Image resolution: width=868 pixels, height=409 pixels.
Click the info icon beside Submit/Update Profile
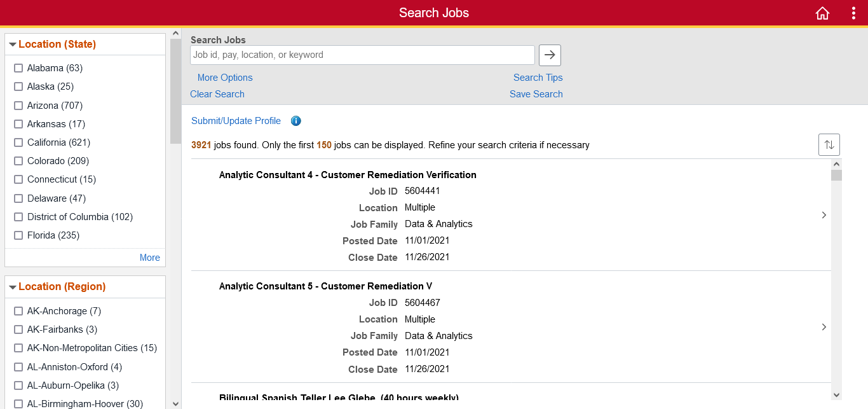point(295,121)
